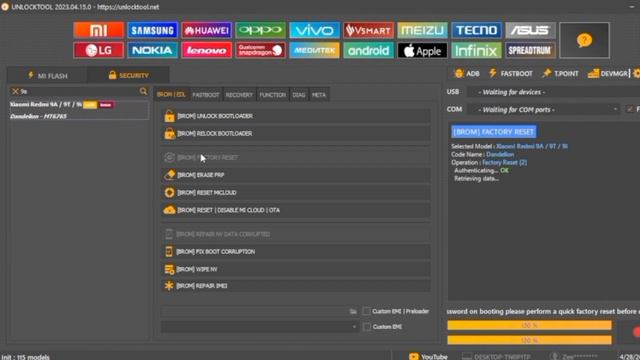Open the Huawei brand section
This screenshot has width=640, height=360.
(x=207, y=30)
